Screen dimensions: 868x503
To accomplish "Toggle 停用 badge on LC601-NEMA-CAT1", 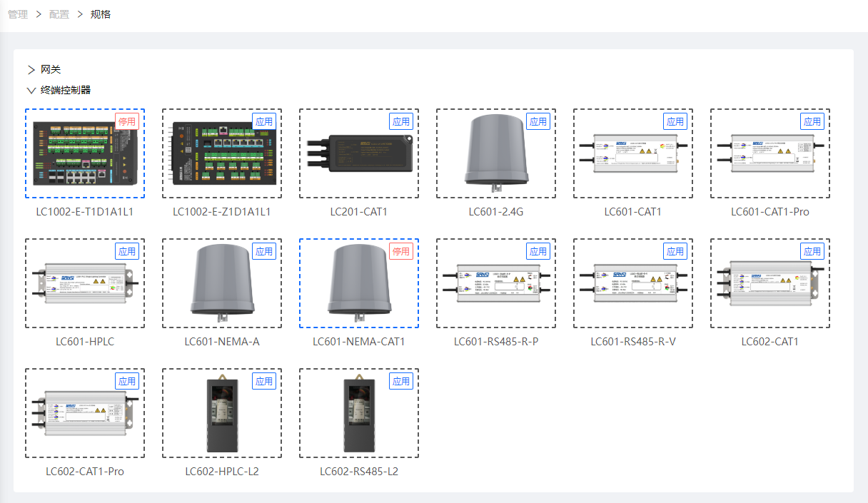I will [x=401, y=251].
